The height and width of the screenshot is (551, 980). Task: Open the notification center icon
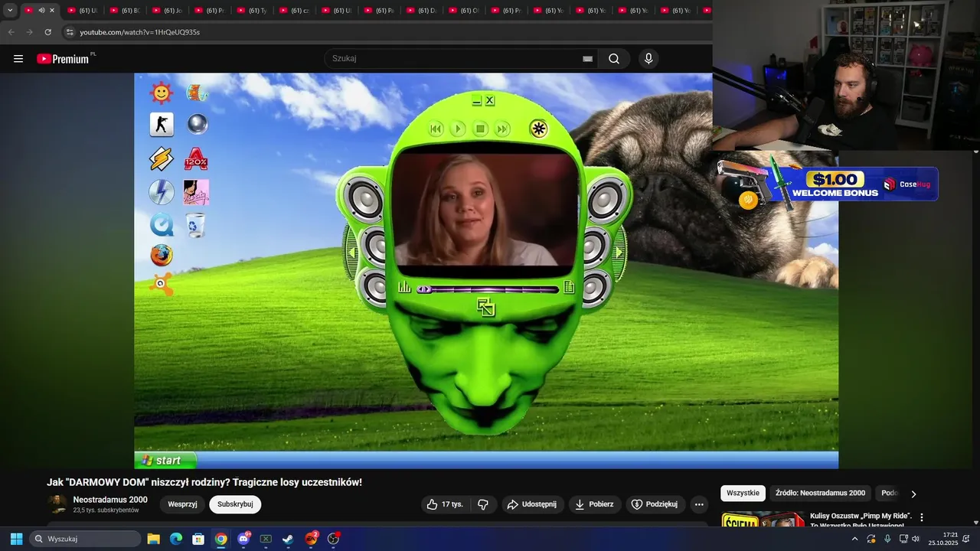pos(966,539)
